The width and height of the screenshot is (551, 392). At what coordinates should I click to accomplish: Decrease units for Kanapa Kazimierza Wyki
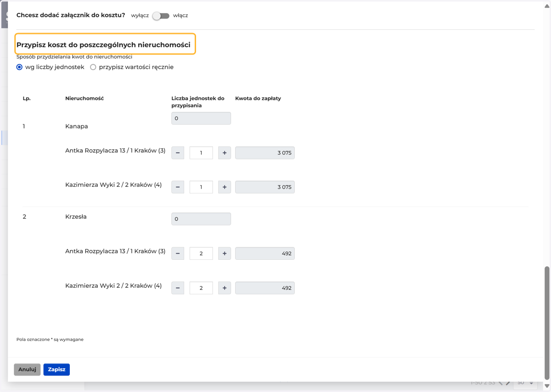[178, 187]
